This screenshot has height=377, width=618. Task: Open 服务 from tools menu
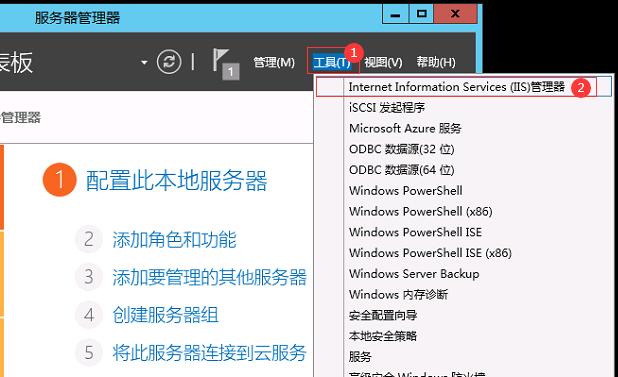point(360,357)
